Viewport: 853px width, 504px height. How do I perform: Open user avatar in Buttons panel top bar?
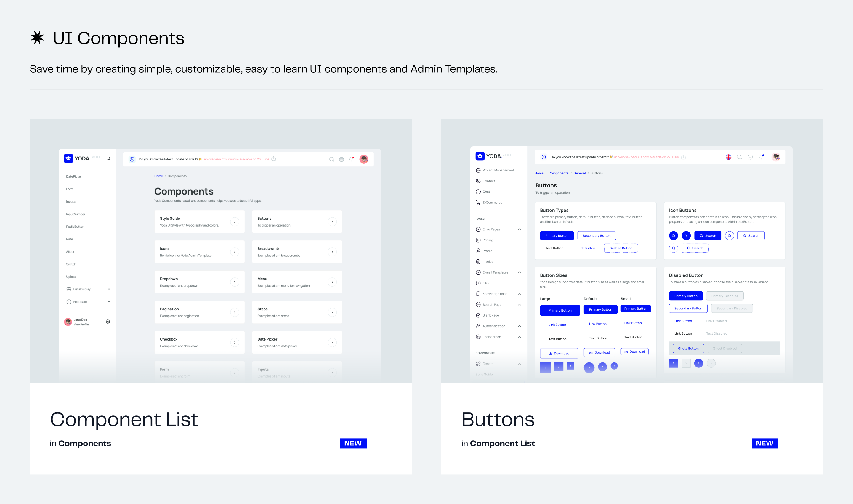tap(776, 157)
